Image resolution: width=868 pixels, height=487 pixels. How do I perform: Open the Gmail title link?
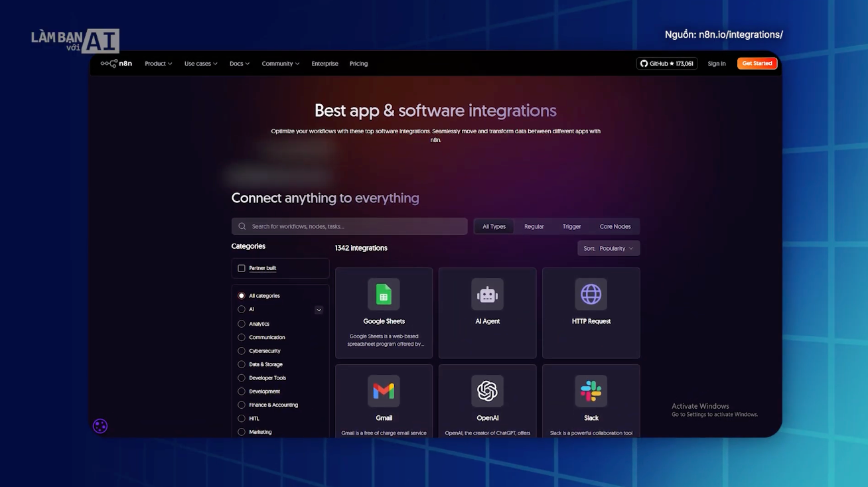coord(384,418)
